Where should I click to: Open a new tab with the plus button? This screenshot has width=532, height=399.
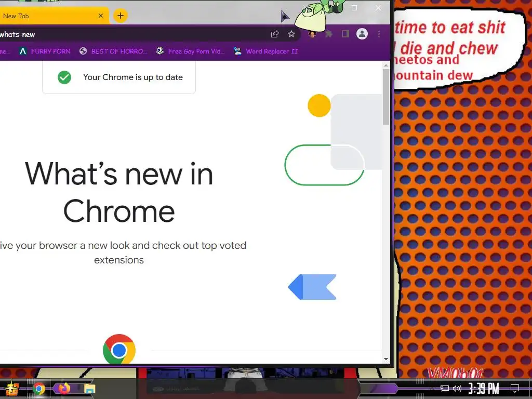pos(121,16)
